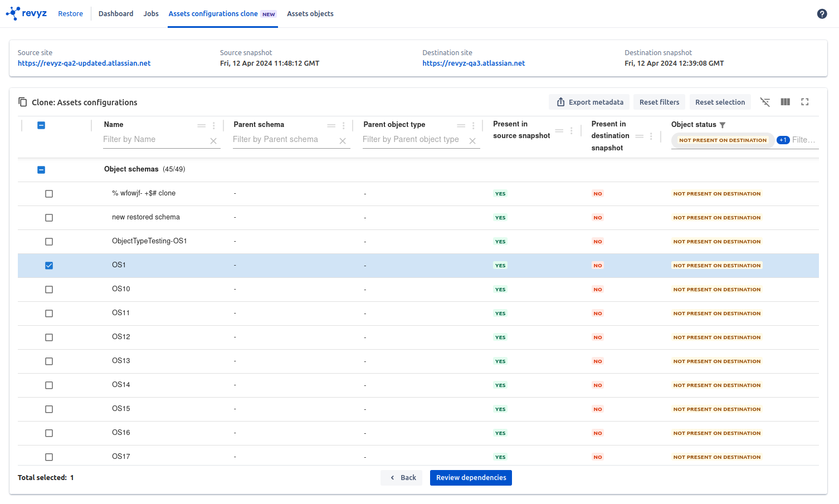Open the source site revyz-qa2-updated link
839x504 pixels.
pos(84,63)
